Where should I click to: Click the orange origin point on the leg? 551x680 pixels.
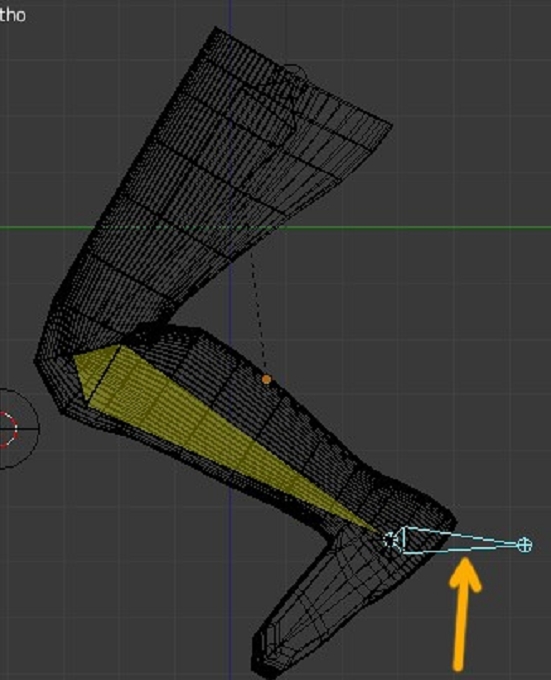pos(267,380)
